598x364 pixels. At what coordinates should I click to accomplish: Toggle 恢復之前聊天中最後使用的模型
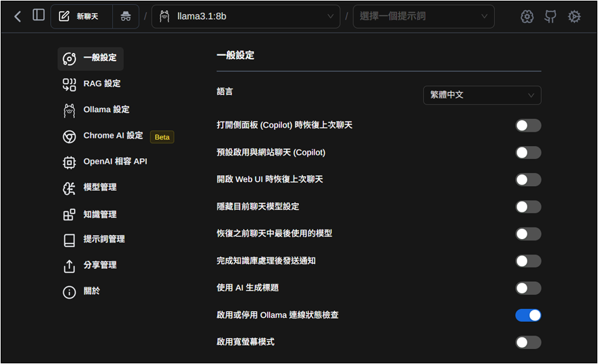[528, 234]
